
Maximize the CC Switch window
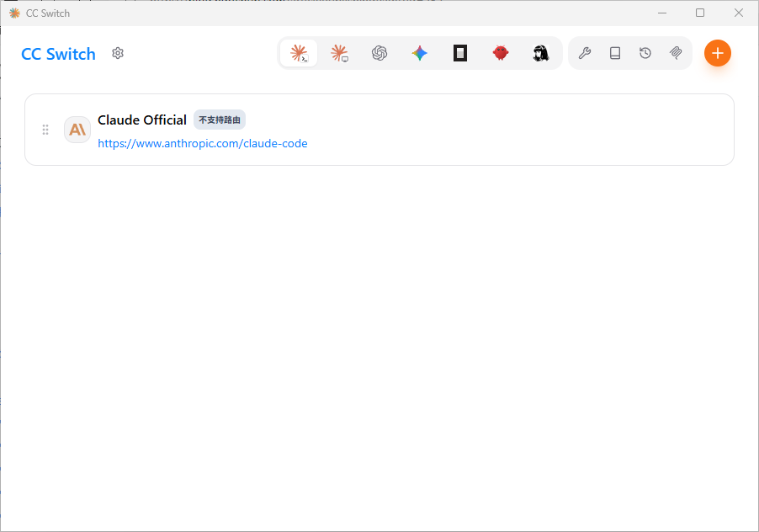coord(700,13)
